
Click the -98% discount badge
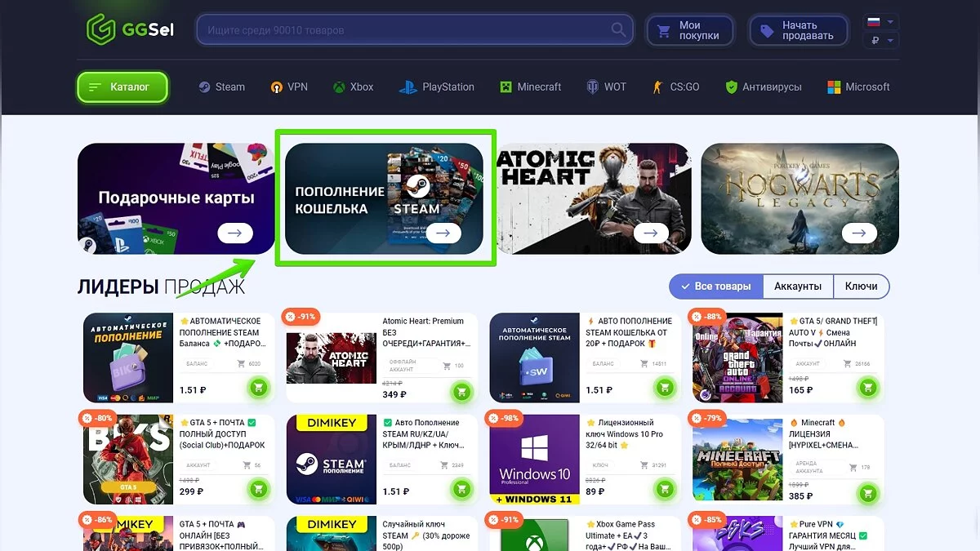504,418
